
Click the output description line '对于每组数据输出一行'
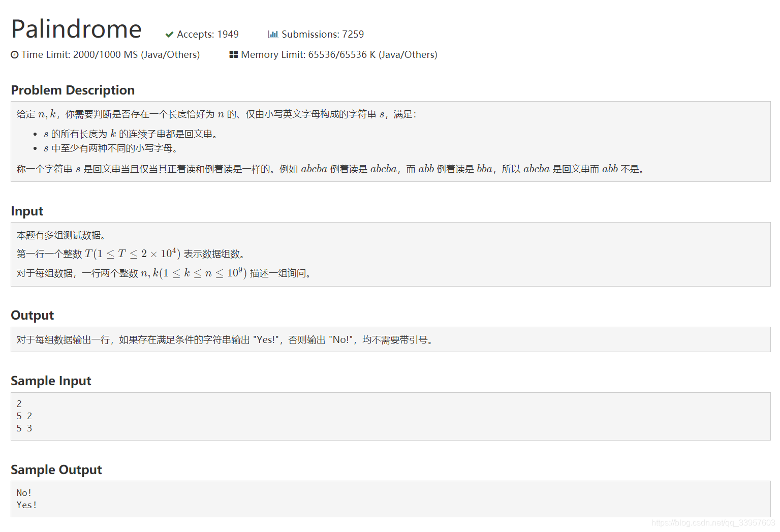point(225,339)
